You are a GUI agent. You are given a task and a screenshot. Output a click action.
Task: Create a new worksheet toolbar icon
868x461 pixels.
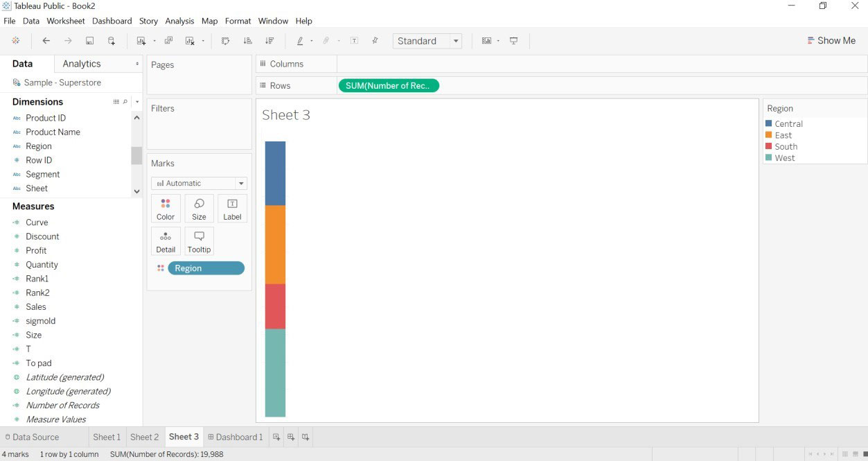[x=141, y=41]
